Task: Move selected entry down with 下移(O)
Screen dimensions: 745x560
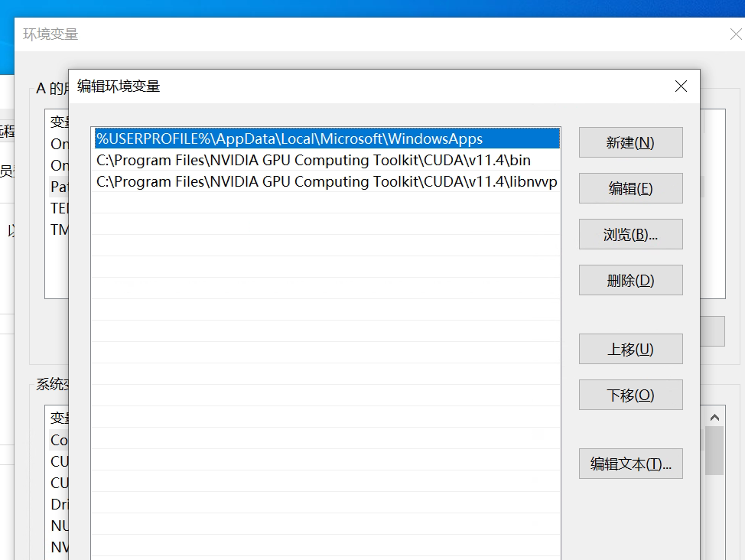Action: (630, 395)
